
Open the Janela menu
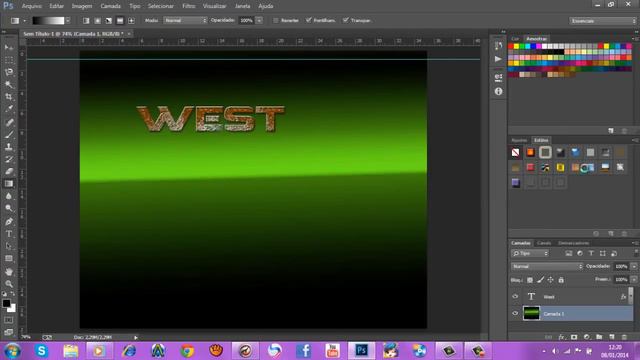tap(242, 6)
